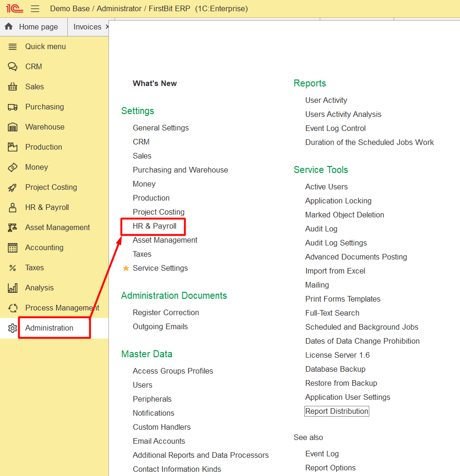Click the Project Costing rocket icon
Viewport: 460px width, 476px height.
(13, 188)
